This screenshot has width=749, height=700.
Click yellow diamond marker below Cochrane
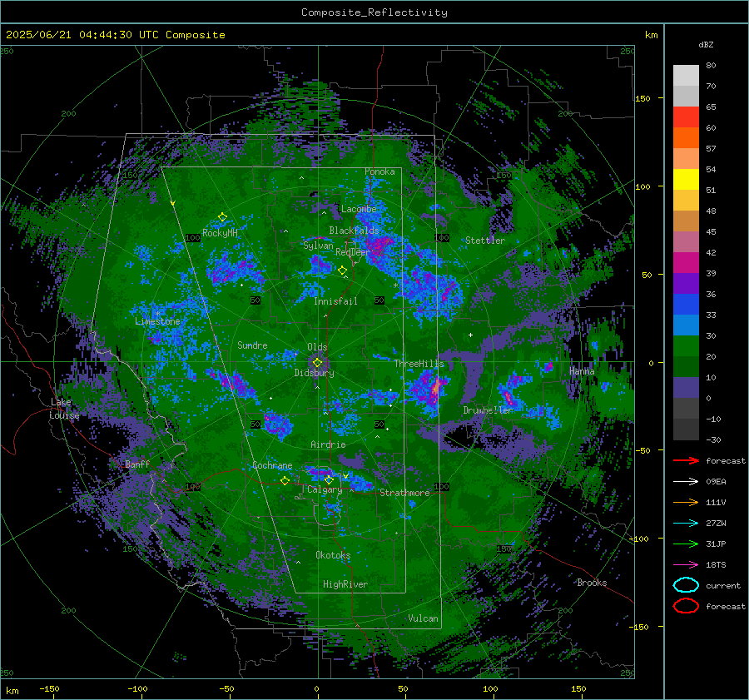(x=285, y=480)
